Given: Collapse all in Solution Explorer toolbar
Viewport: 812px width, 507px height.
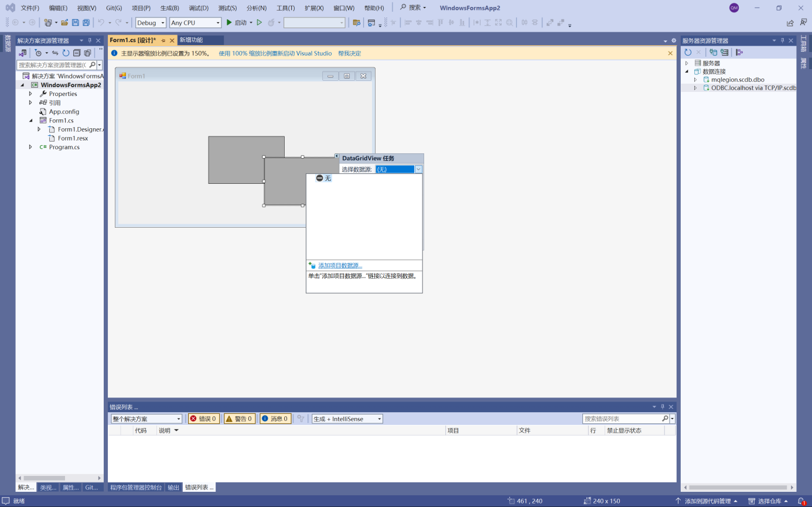Looking at the screenshot, I should tap(77, 53).
